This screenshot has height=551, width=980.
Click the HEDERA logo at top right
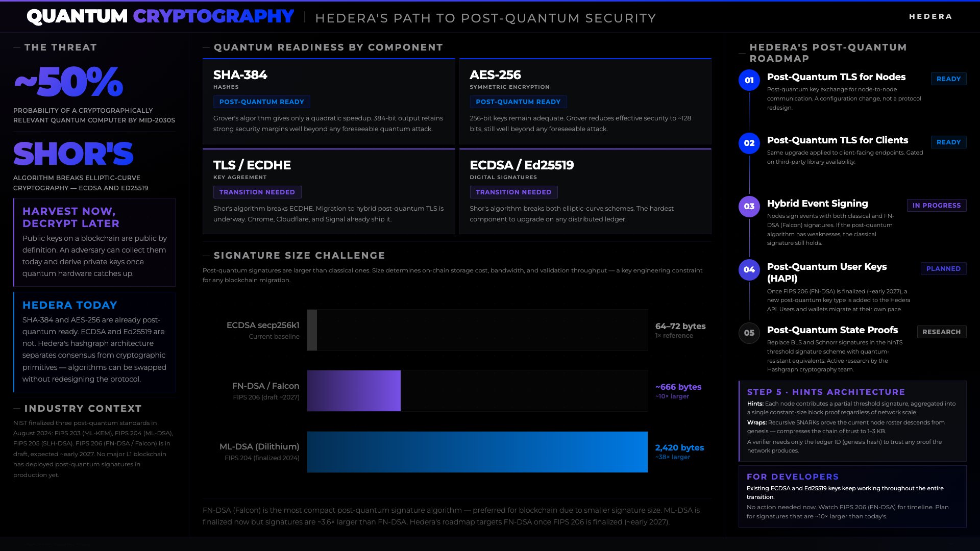[930, 16]
